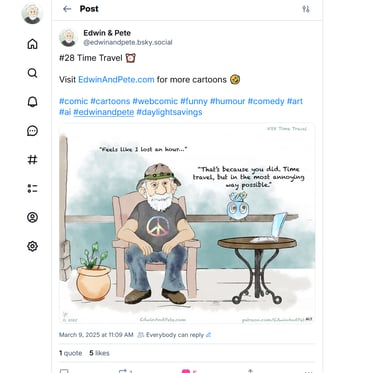This screenshot has height=373, width=375.
Task: Open the Chat messages icon
Action: click(32, 131)
